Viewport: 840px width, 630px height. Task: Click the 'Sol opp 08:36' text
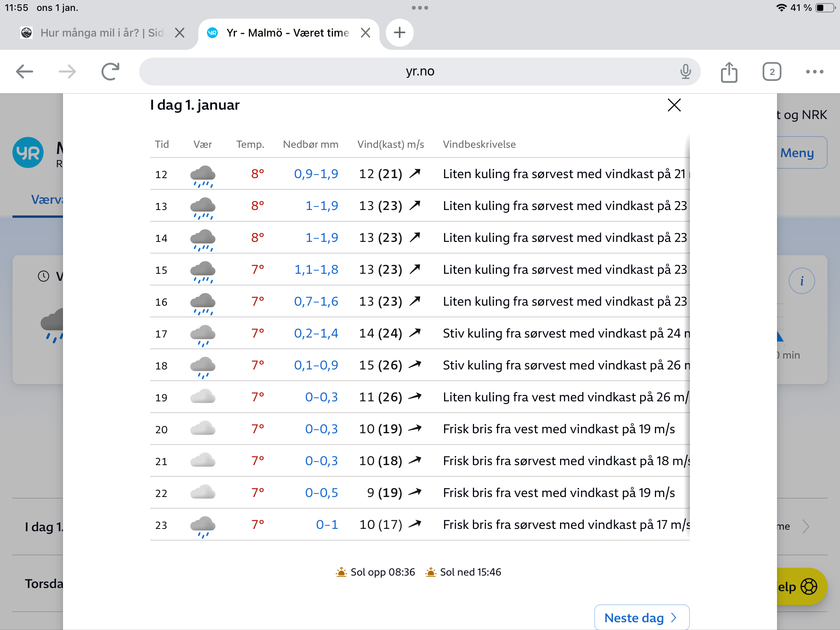click(383, 572)
